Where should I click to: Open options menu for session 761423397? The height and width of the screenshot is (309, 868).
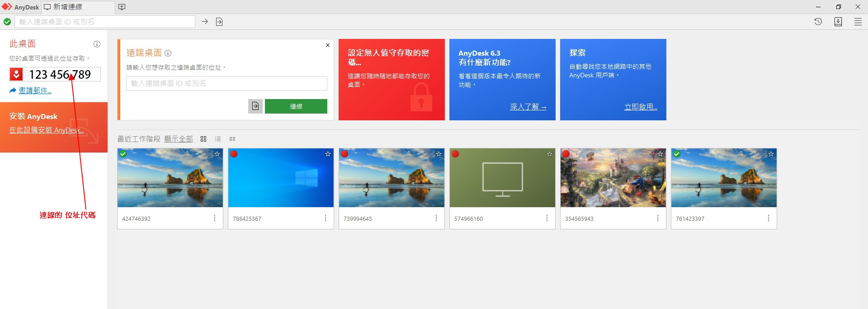tap(768, 219)
